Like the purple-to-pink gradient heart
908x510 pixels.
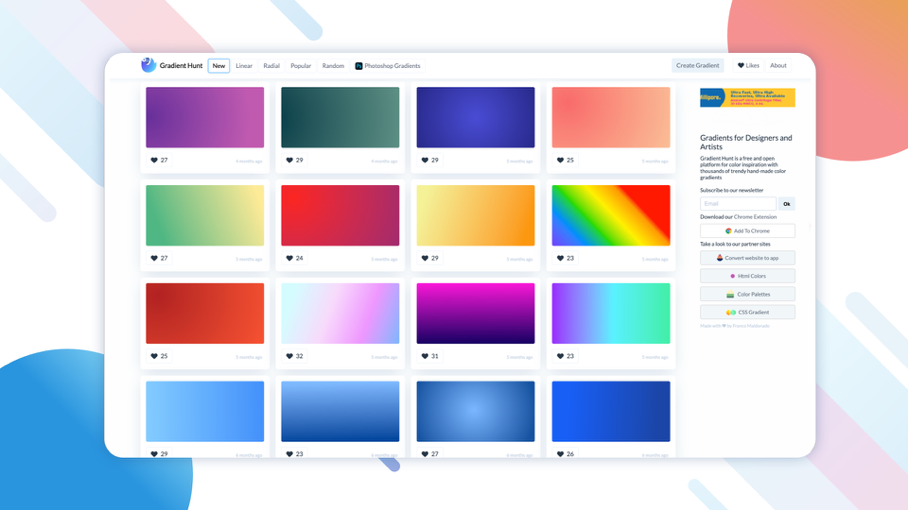(x=154, y=160)
